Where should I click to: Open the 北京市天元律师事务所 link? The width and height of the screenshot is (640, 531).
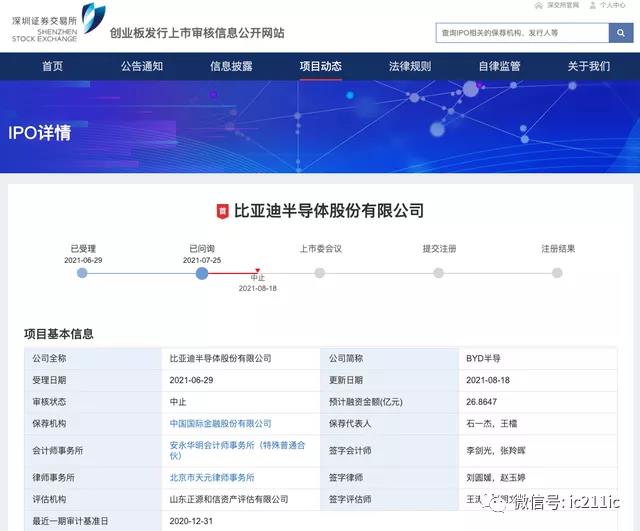point(212,478)
